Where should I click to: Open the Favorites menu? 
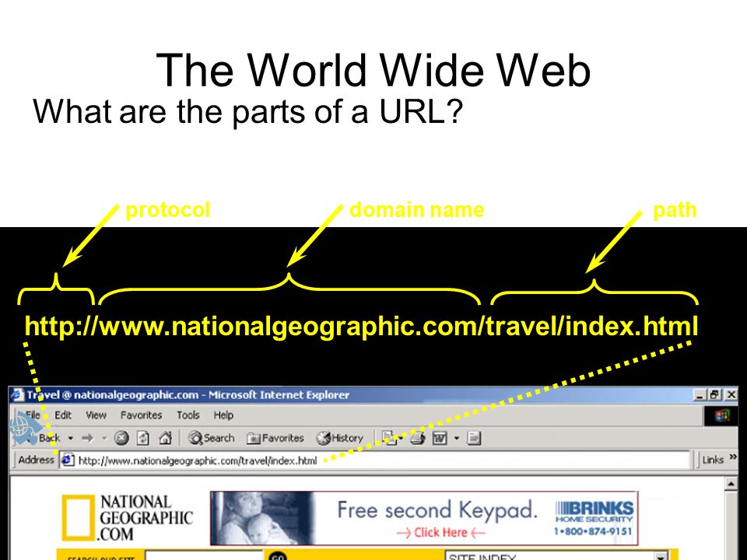click(x=141, y=415)
